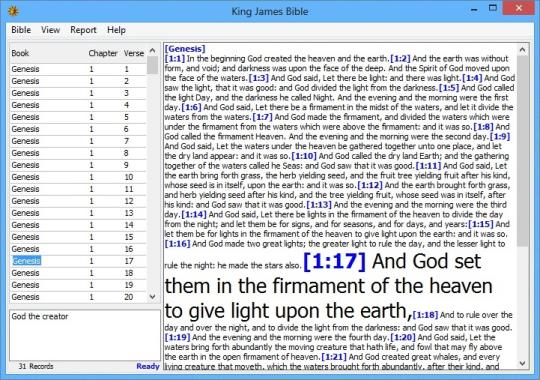Click the [1:21] verse marker

[334, 357]
